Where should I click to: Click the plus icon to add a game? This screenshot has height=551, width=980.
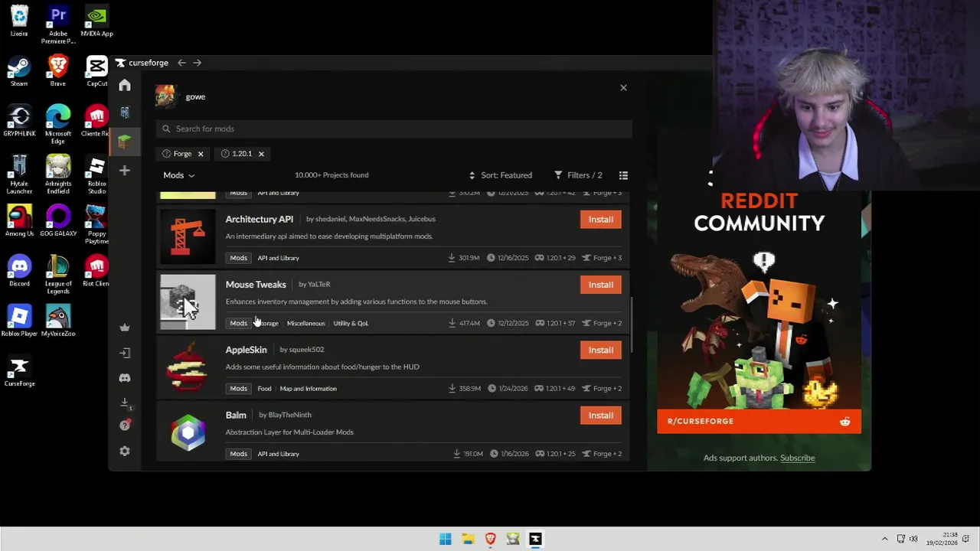[x=125, y=171]
